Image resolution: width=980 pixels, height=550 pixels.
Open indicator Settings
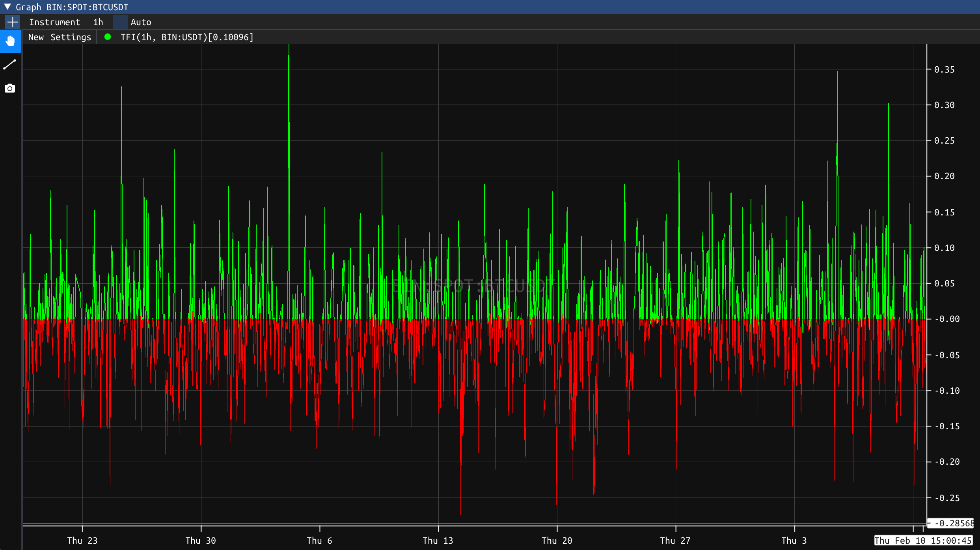[71, 37]
